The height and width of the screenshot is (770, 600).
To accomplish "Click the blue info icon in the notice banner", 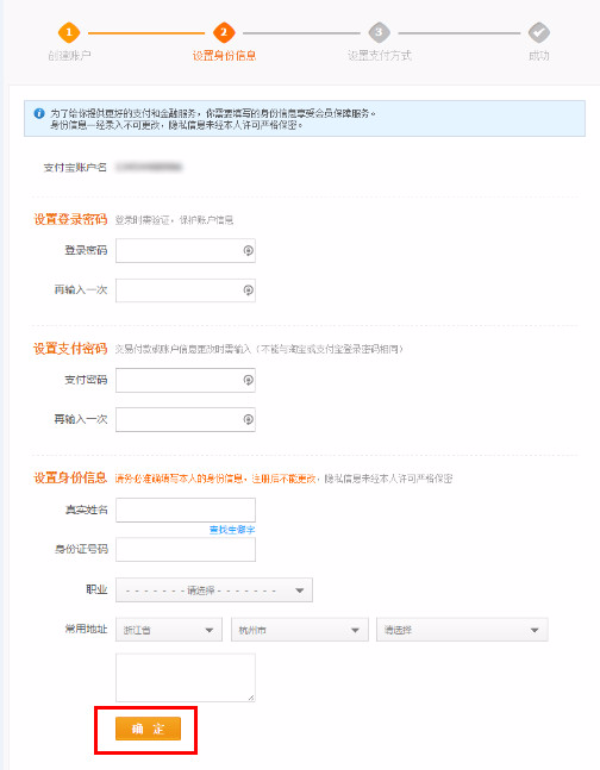I will coord(39,114).
